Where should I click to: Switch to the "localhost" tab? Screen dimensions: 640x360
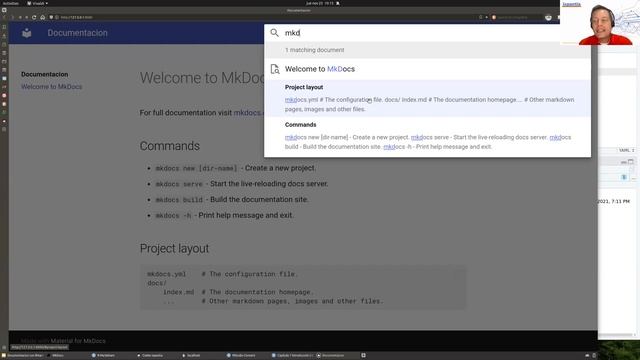(191, 356)
